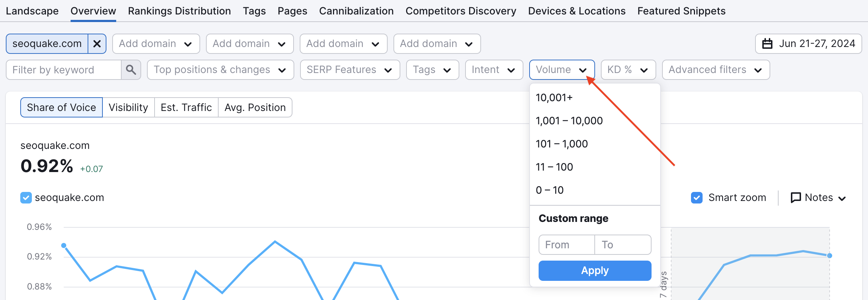The image size is (868, 300).
Task: Choose the 1,001 – 10,000 volume range
Action: (x=595, y=121)
